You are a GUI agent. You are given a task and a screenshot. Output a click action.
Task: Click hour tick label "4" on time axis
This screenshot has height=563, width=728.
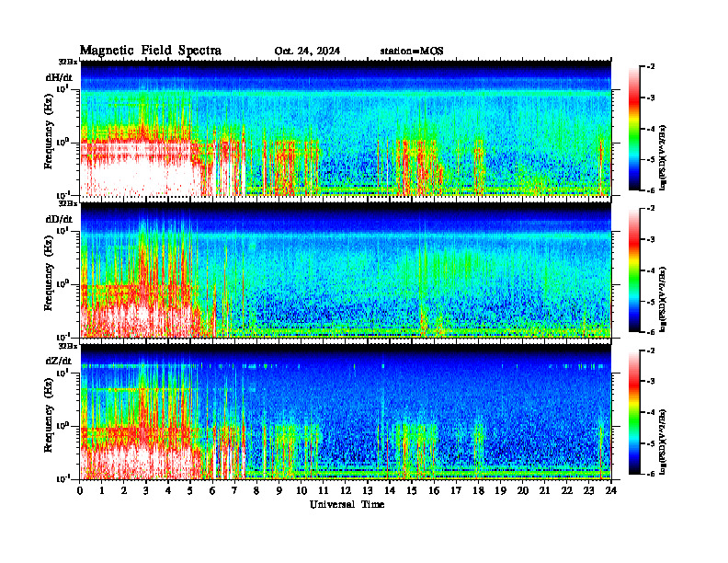pyautogui.click(x=168, y=490)
